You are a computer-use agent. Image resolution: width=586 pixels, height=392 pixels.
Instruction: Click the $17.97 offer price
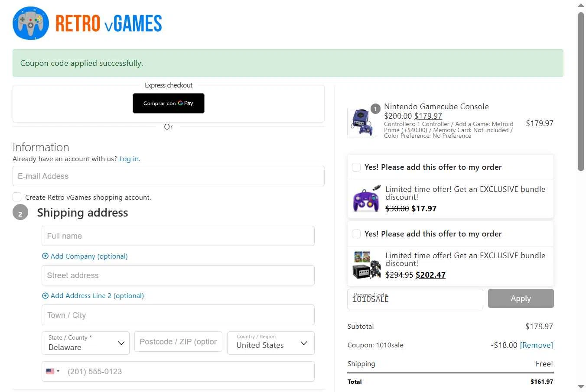click(x=424, y=208)
